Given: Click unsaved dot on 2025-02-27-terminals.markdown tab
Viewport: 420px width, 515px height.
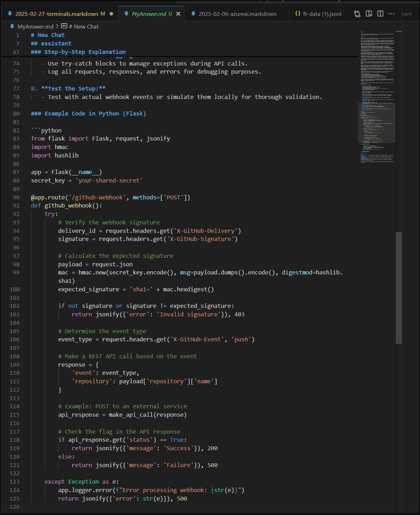Looking at the screenshot, I should pyautogui.click(x=111, y=14).
